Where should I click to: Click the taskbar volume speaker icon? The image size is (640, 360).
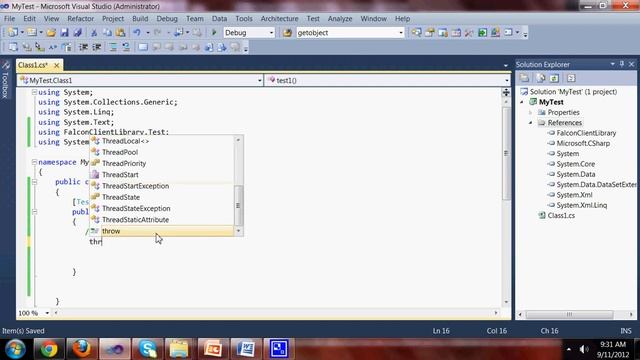click(584, 349)
